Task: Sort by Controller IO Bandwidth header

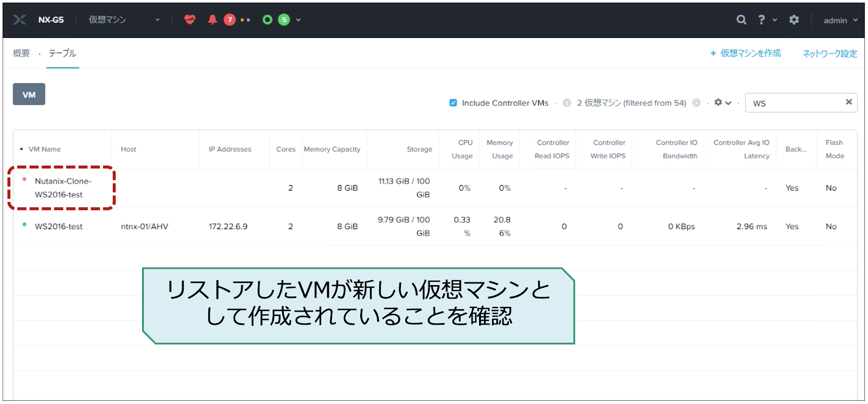Action: (676, 149)
